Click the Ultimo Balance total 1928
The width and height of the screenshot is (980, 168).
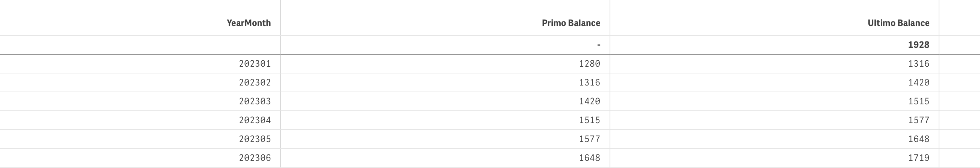[918, 45]
